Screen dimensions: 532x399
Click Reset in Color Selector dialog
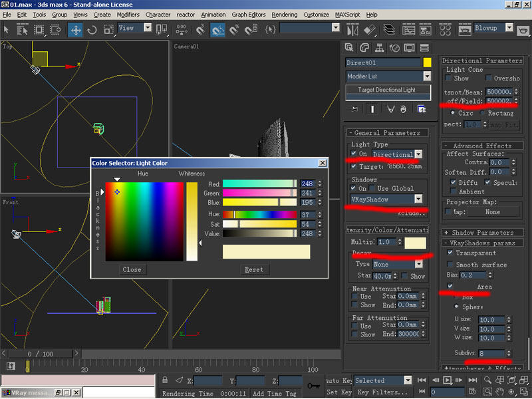(x=254, y=270)
